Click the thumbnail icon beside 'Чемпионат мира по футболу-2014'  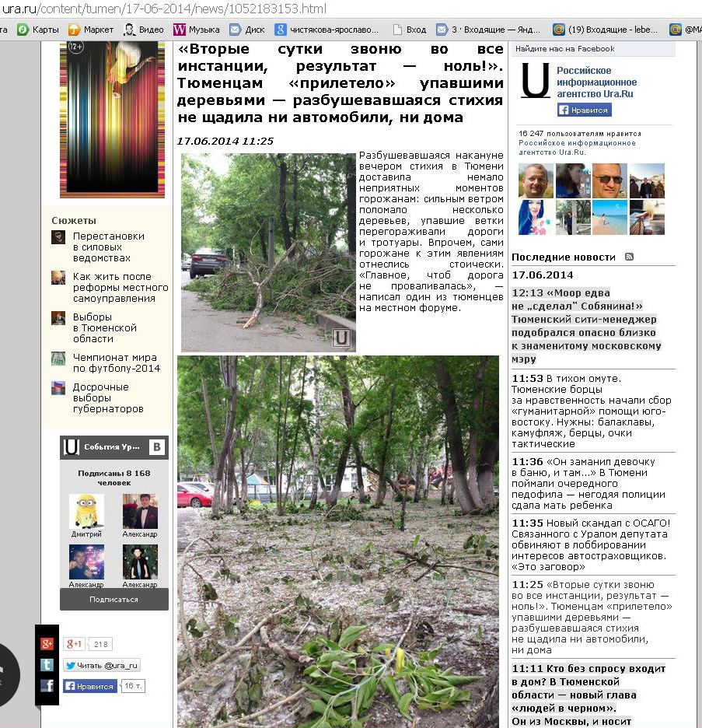click(58, 359)
